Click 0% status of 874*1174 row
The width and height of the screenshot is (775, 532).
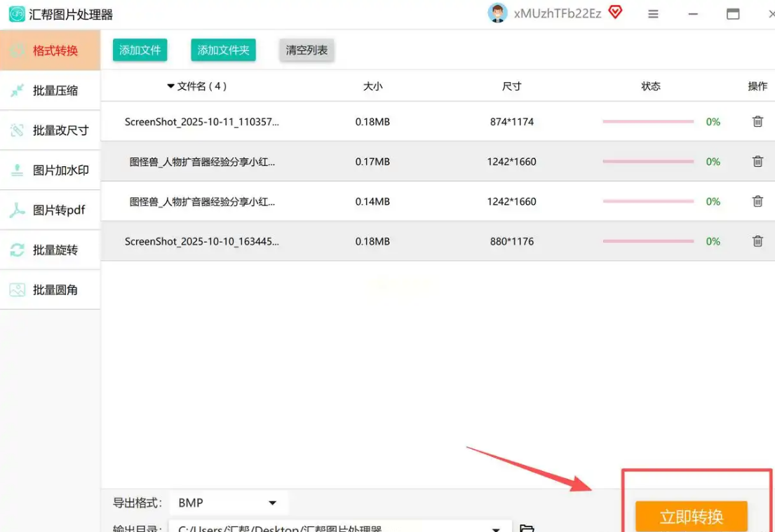[x=713, y=121]
